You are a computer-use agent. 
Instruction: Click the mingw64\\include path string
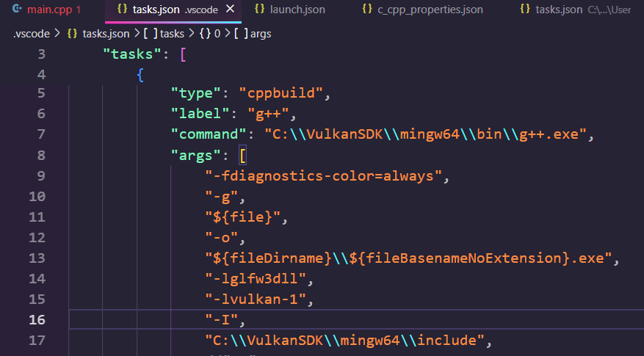[x=345, y=340]
